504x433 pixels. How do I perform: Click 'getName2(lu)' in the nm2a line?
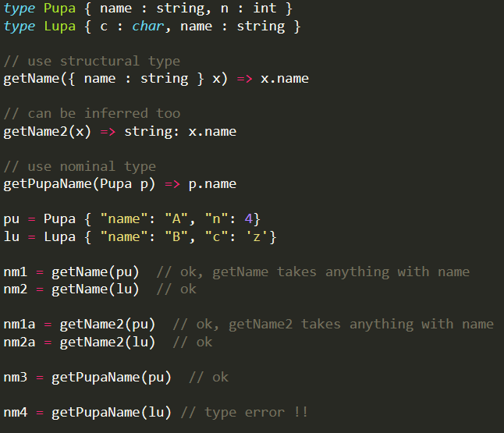(x=108, y=342)
